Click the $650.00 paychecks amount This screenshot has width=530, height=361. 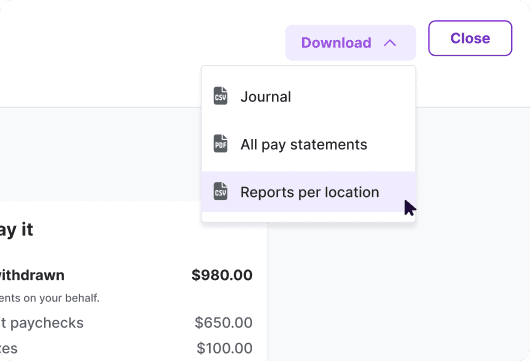pyautogui.click(x=223, y=323)
